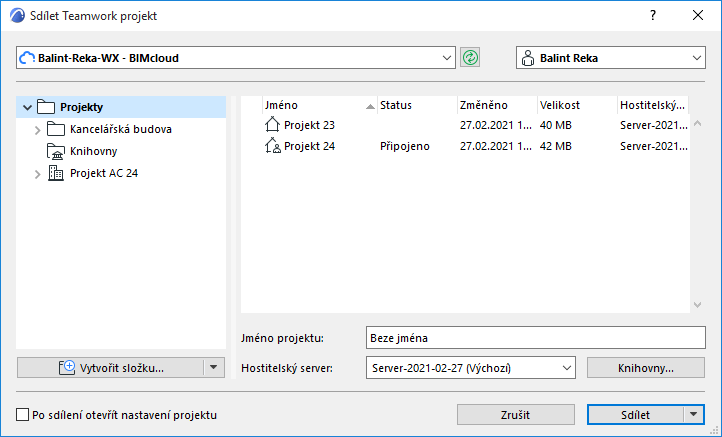
Task: Click the Projekt AC 24 building icon
Action: [x=56, y=173]
